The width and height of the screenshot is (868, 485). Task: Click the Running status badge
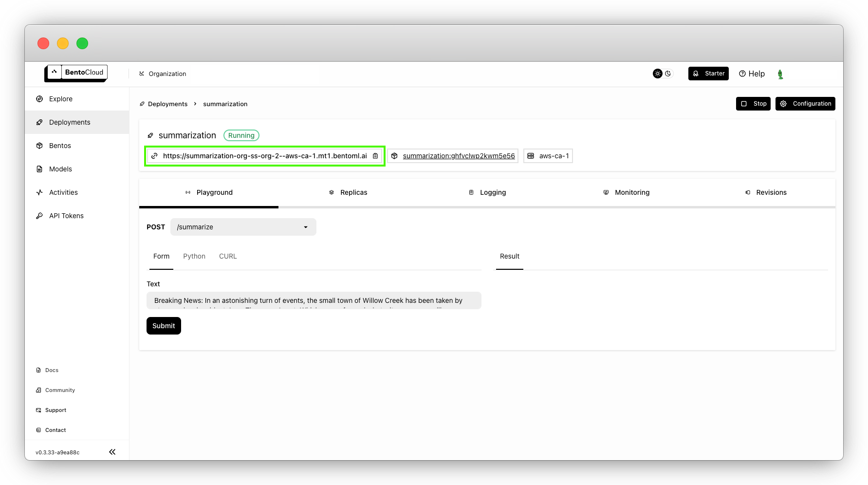241,135
